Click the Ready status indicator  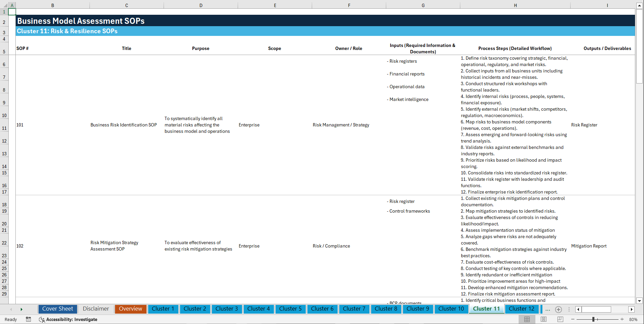pos(11,319)
